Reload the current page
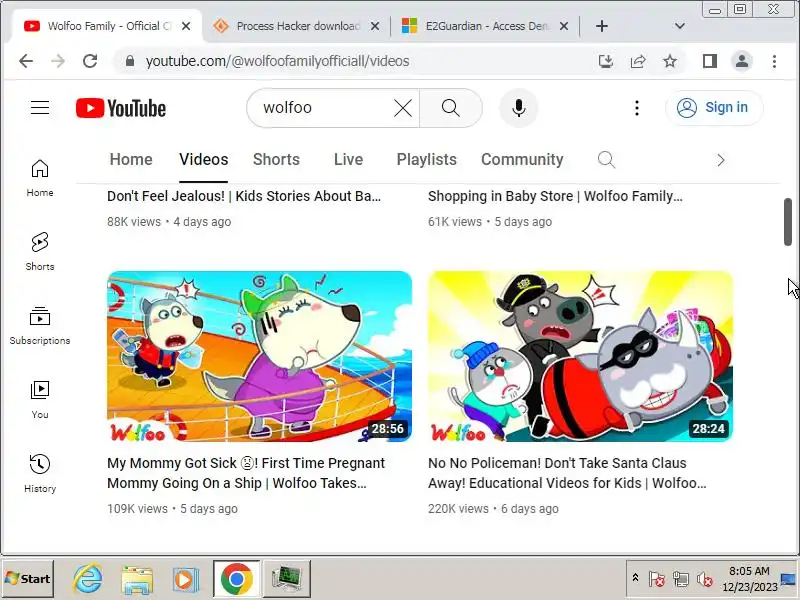The height and width of the screenshot is (600, 800). (x=90, y=61)
